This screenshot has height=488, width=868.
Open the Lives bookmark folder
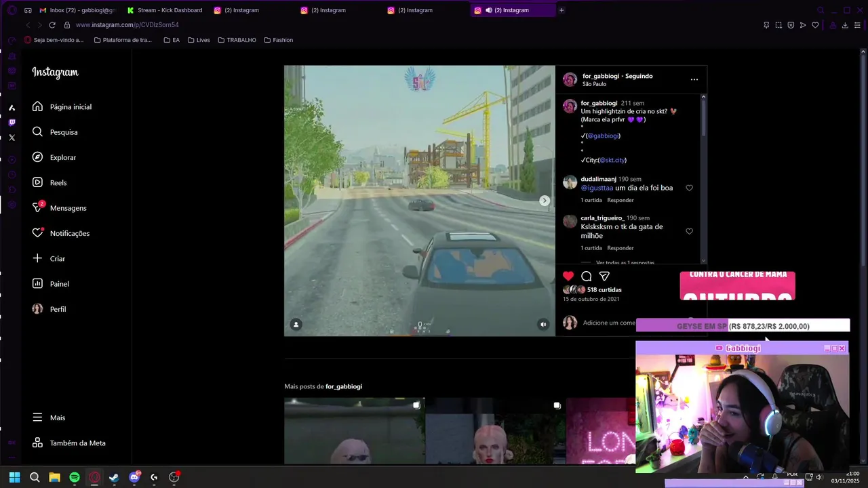tap(199, 40)
